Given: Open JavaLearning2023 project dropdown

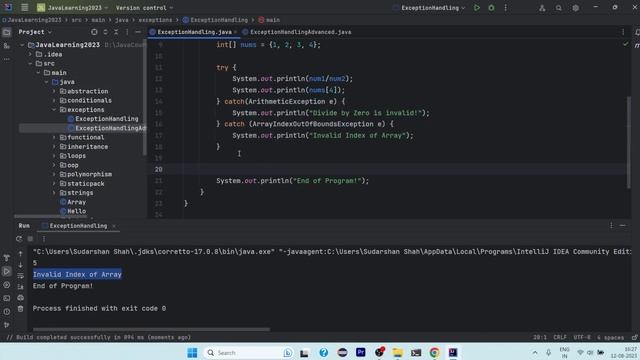Looking at the screenshot, I should point(73,8).
